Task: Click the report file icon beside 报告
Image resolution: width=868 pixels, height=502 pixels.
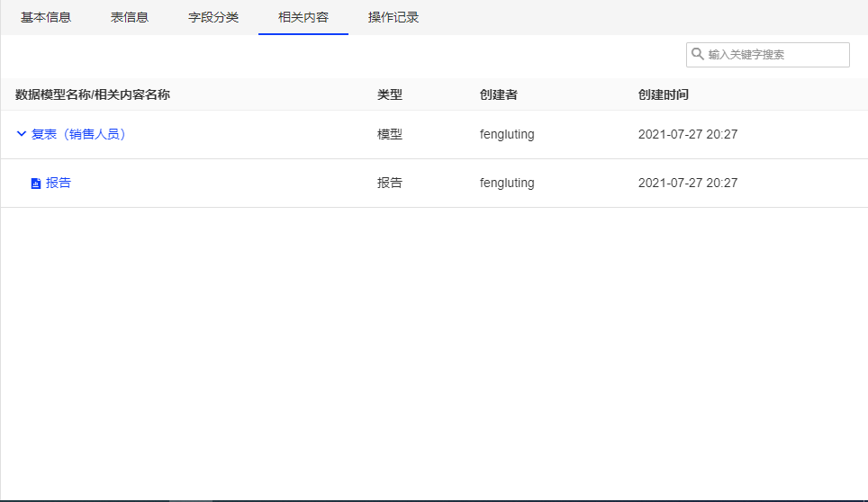Action: tap(36, 184)
